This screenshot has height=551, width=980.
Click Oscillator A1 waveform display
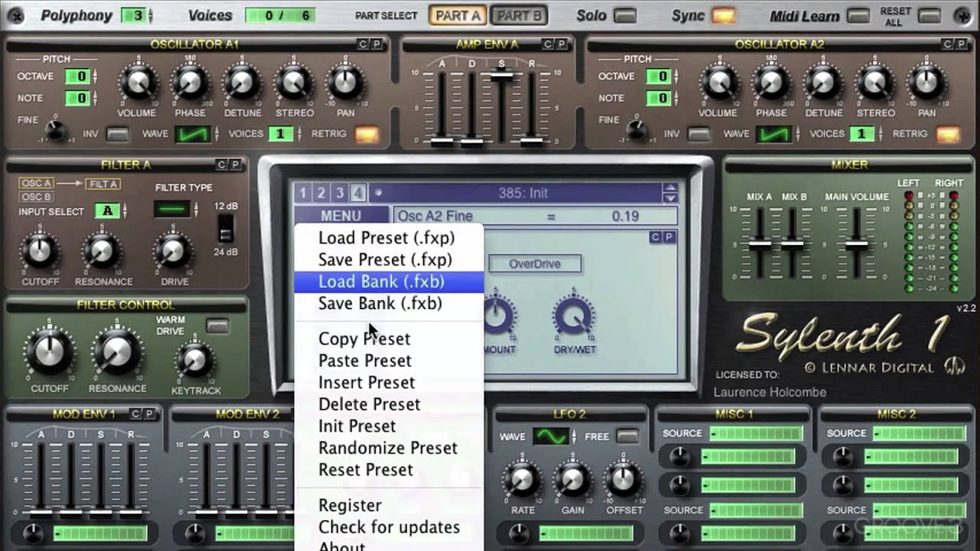click(x=192, y=135)
